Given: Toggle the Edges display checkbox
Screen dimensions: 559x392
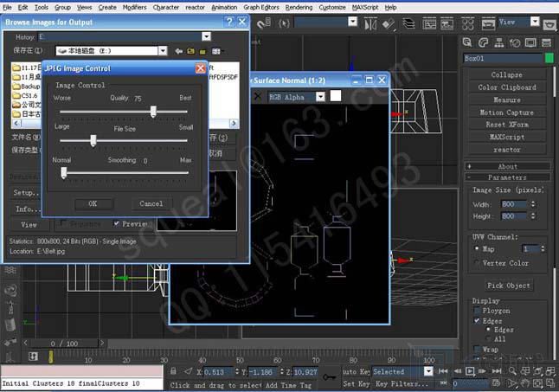Looking at the screenshot, I should pyautogui.click(x=477, y=321).
